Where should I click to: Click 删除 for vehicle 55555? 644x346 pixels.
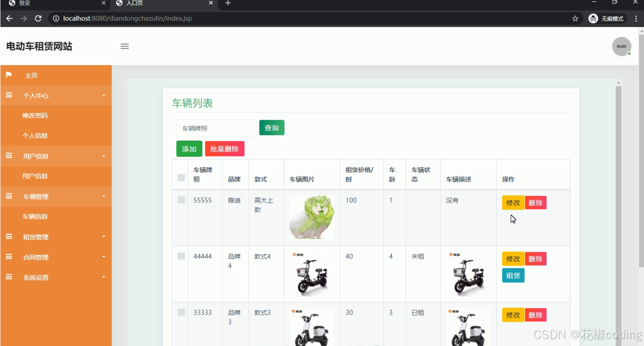(x=536, y=203)
